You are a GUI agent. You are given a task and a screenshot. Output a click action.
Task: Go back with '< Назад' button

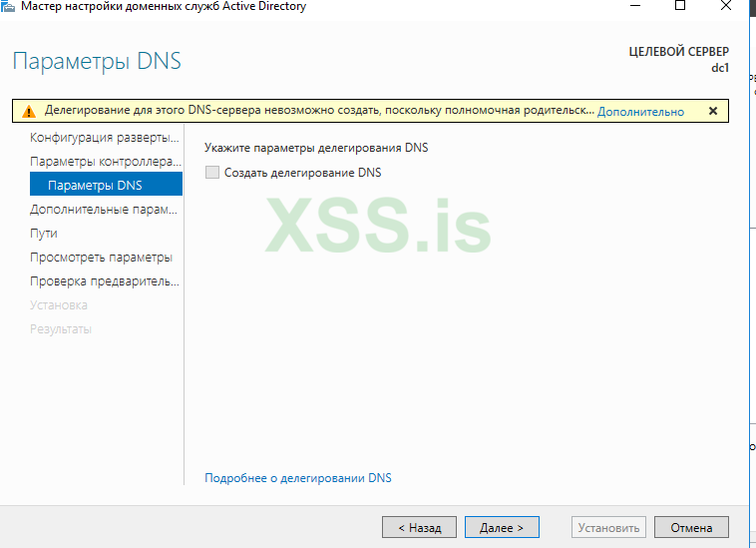point(419,527)
